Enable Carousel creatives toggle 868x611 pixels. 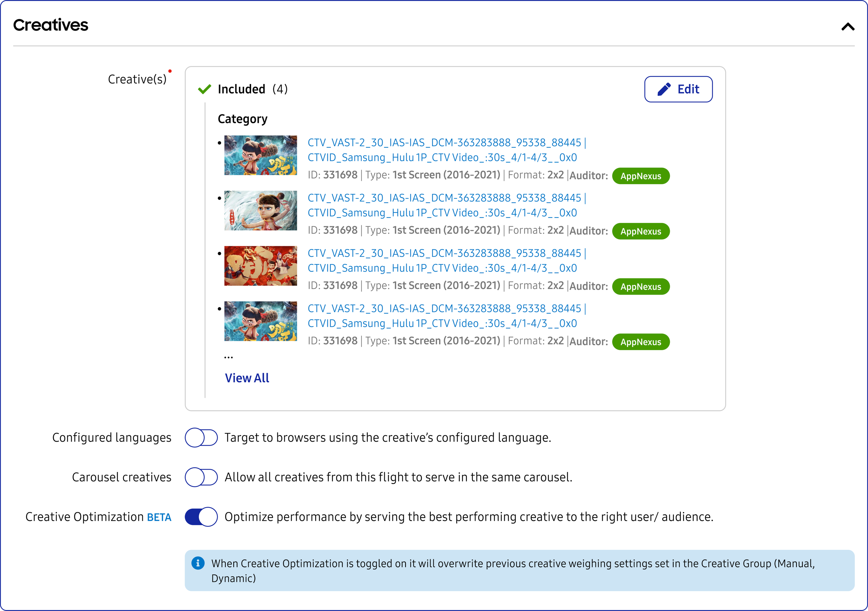click(x=201, y=477)
